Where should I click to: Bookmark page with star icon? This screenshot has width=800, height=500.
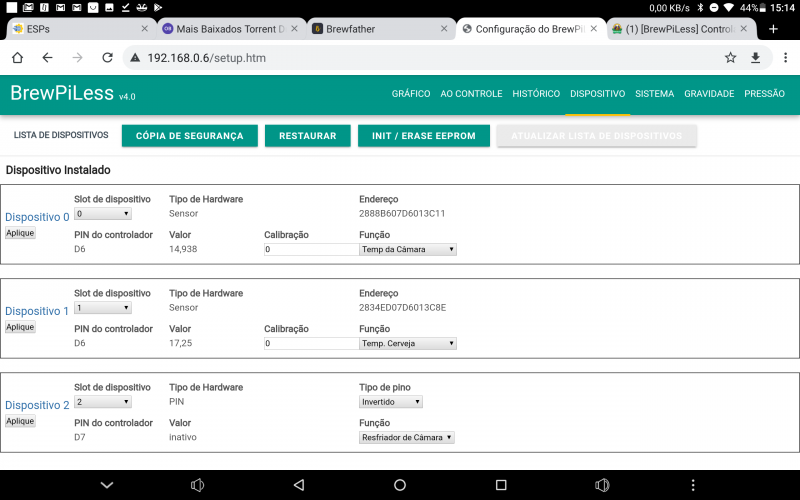click(x=731, y=58)
